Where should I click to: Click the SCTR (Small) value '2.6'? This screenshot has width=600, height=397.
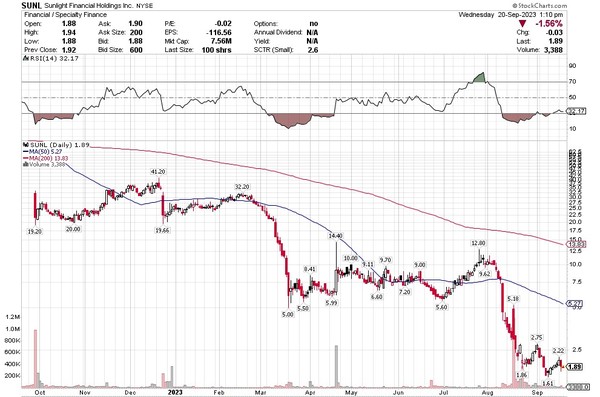tap(313, 50)
